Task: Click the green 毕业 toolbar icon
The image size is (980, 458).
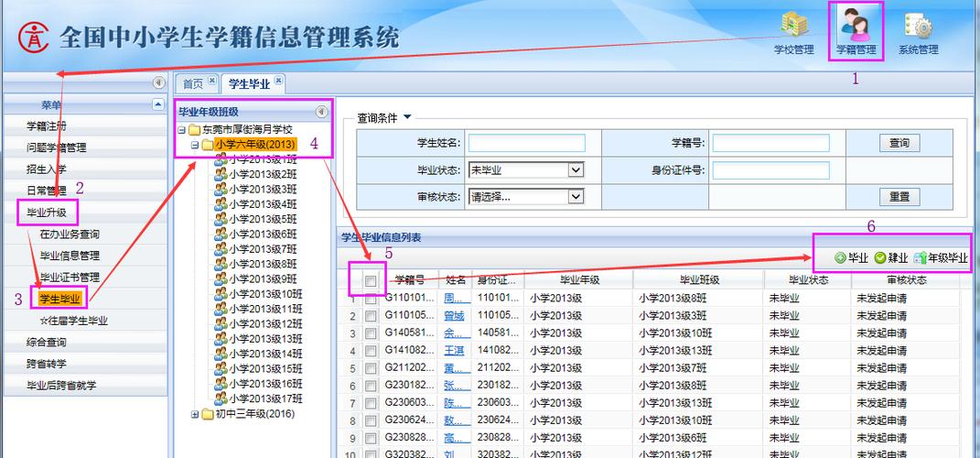Action: point(840,257)
